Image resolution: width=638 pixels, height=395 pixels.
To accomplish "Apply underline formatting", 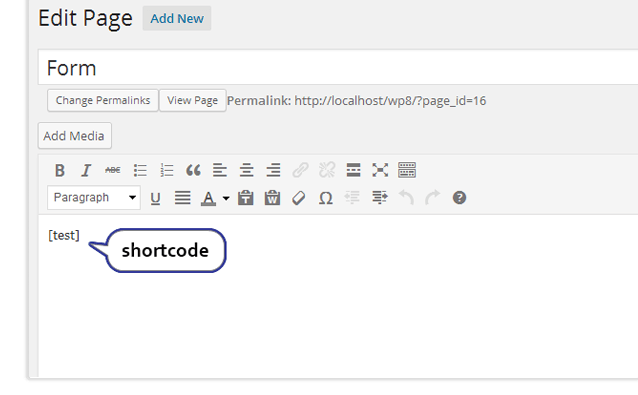I will (155, 198).
